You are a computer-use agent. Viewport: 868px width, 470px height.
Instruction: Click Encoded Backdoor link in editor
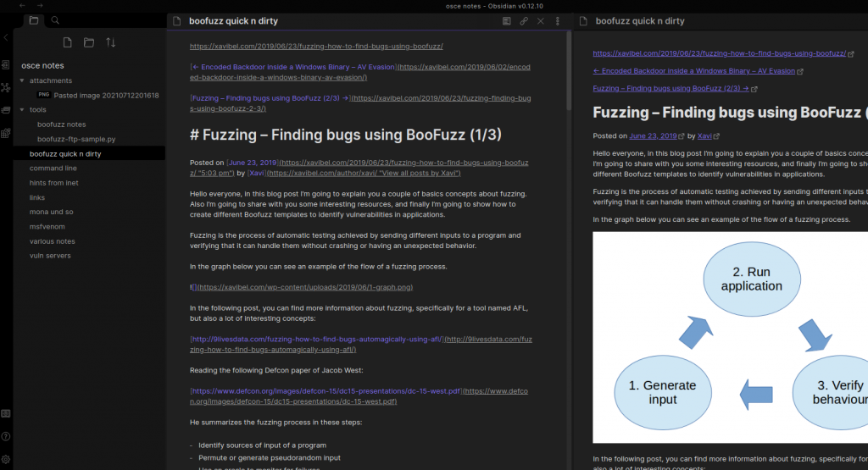coord(294,67)
